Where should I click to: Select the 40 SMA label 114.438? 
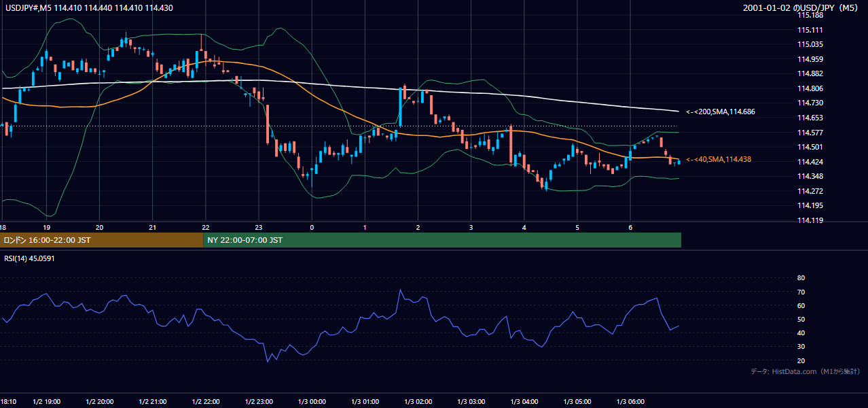tap(719, 159)
